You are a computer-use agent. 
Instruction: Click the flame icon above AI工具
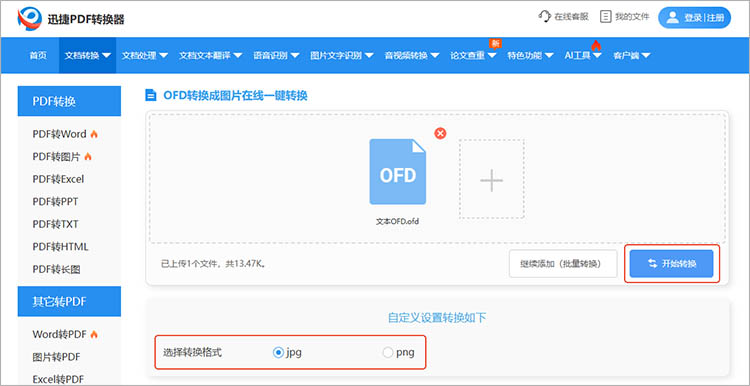coord(596,45)
